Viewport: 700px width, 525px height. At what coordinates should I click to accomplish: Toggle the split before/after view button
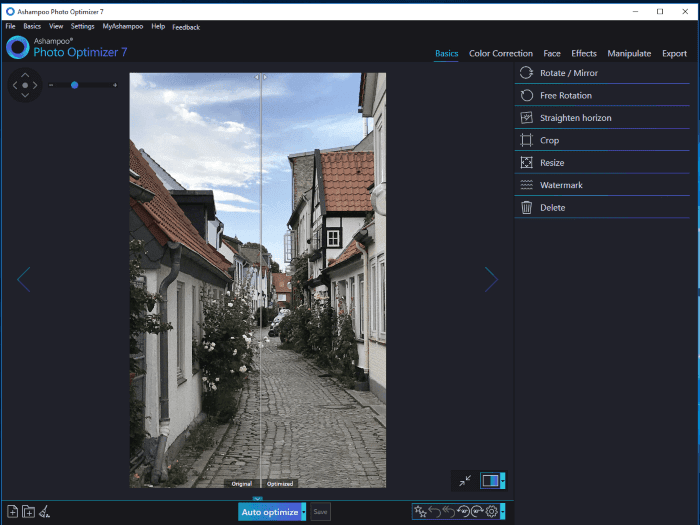[490, 481]
